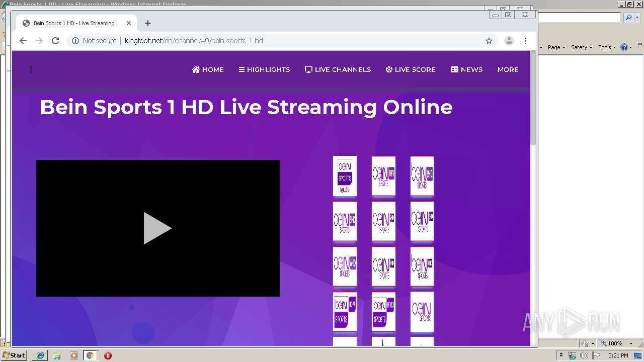Reload the kingfoot.net page

coord(55,41)
